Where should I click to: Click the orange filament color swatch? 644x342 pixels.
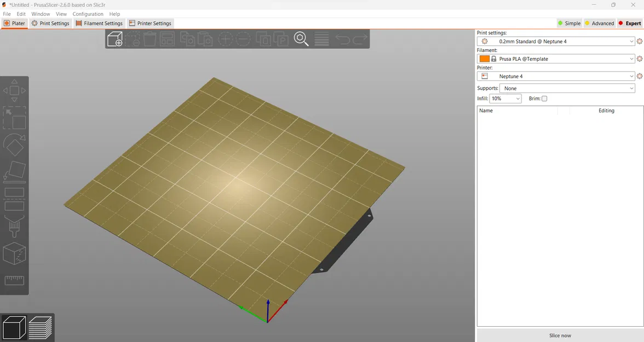coord(484,59)
